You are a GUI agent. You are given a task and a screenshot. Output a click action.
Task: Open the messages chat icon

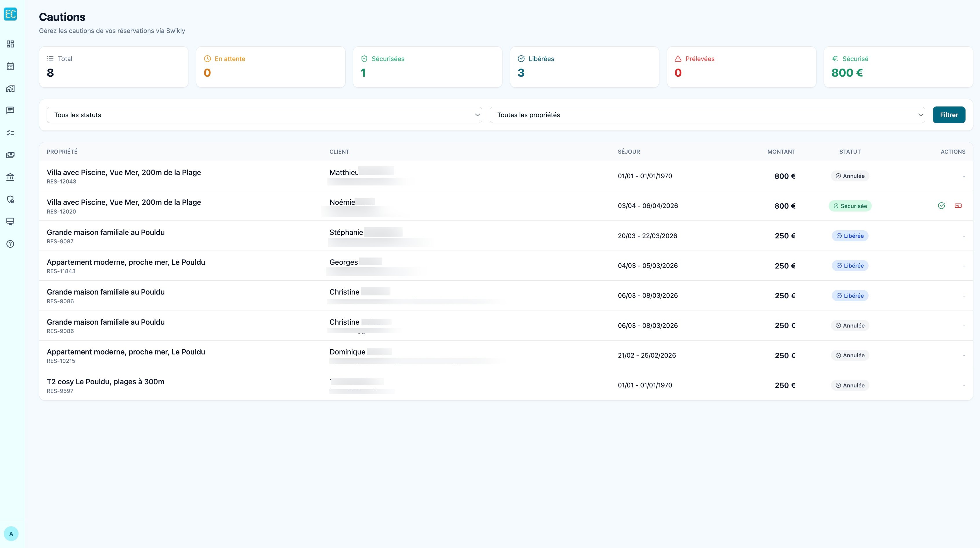(x=10, y=110)
